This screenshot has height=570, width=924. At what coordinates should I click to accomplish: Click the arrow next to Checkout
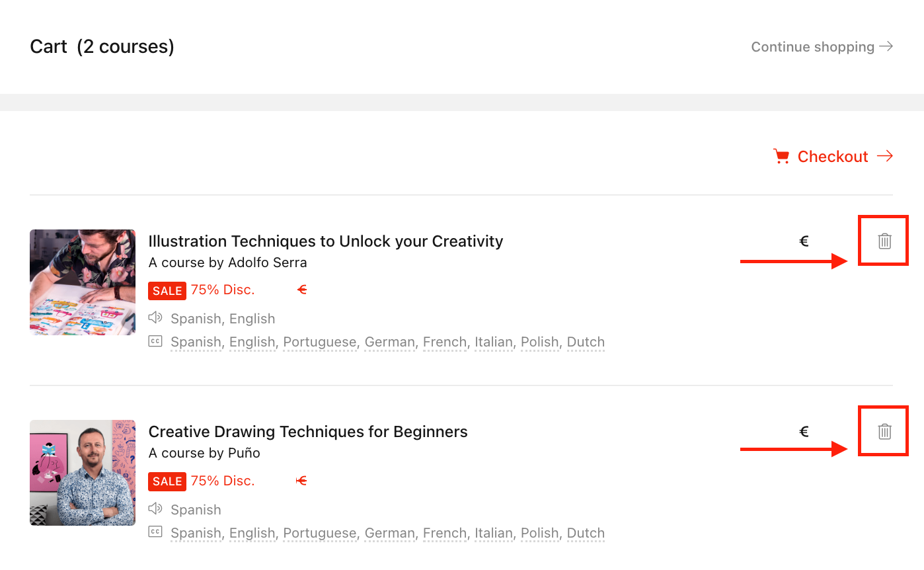tap(885, 156)
